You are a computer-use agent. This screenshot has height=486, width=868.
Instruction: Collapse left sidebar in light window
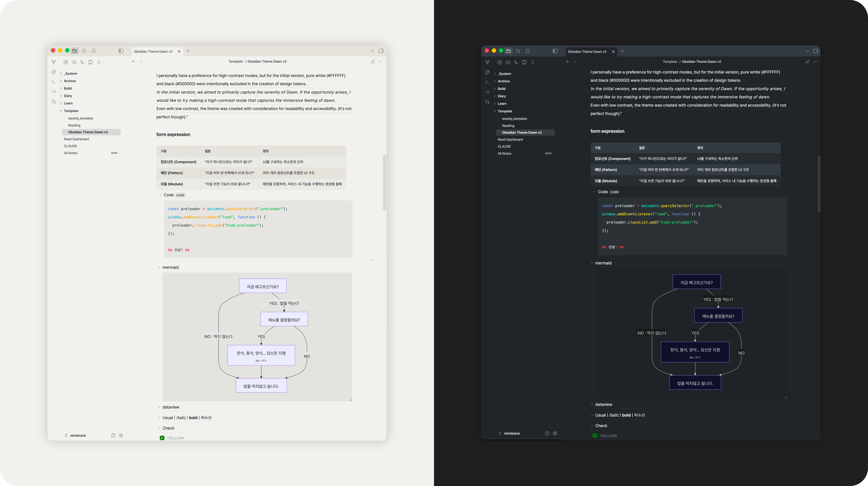pyautogui.click(x=121, y=51)
